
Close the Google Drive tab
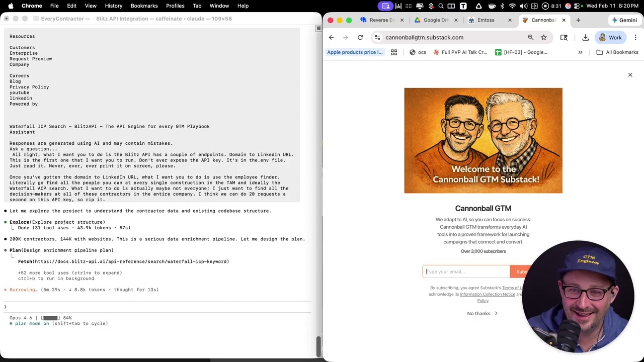point(456,20)
